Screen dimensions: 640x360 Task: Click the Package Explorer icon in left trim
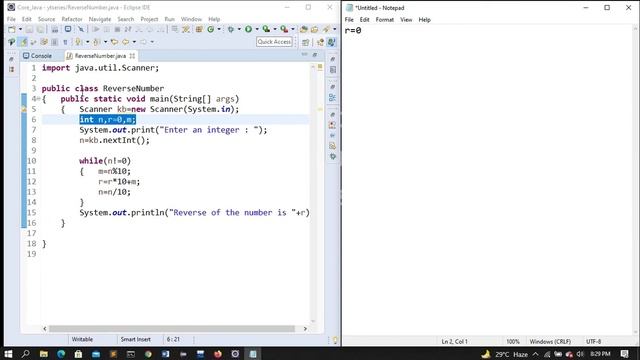(x=11, y=70)
